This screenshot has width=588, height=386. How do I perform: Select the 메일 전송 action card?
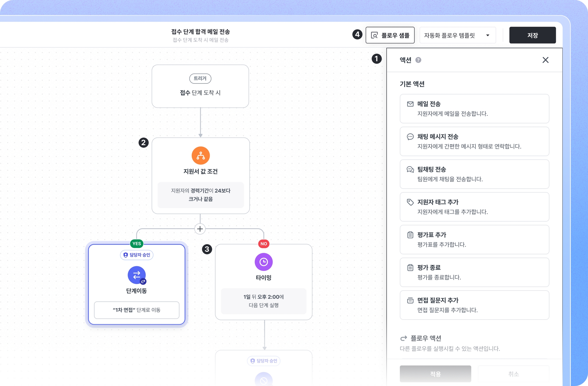pos(474,109)
